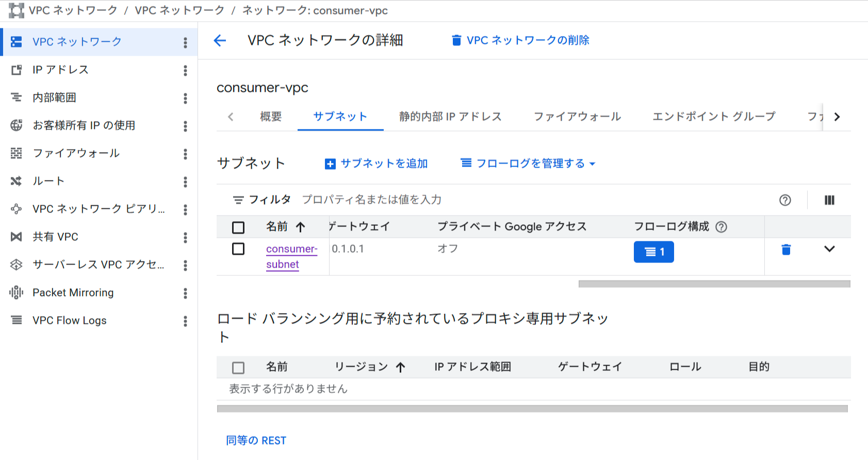The image size is (868, 460).
Task: Open more options for 共有 VPC item
Action: tap(185, 237)
